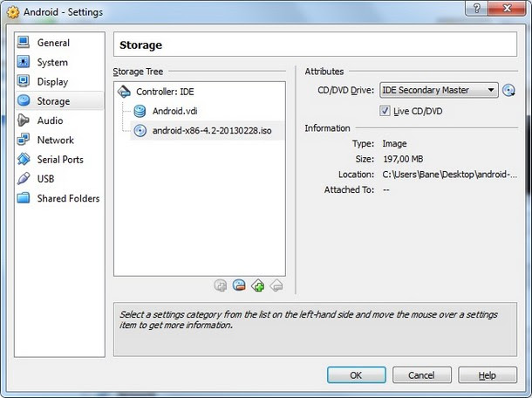Open the General settings category

coord(59,43)
